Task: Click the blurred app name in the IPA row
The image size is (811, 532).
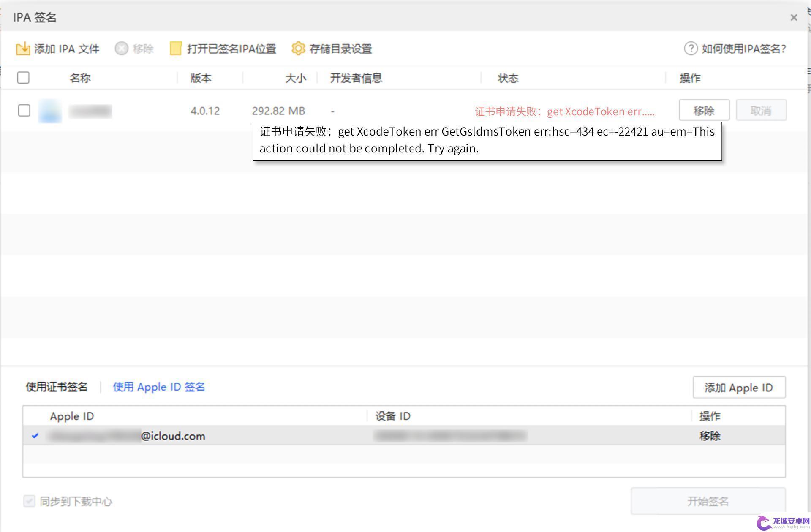Action: point(90,111)
